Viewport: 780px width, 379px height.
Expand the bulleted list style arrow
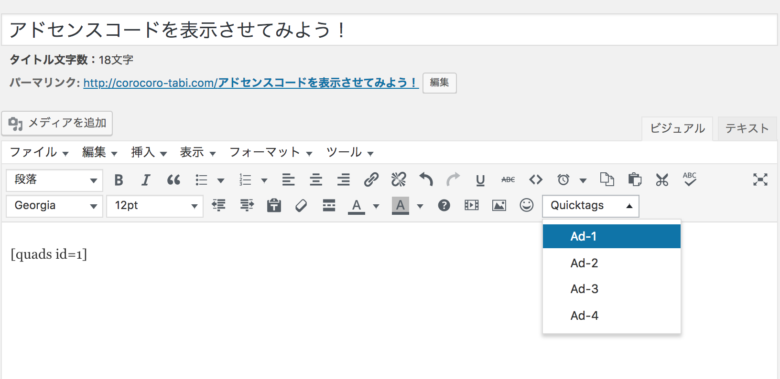pos(221,181)
